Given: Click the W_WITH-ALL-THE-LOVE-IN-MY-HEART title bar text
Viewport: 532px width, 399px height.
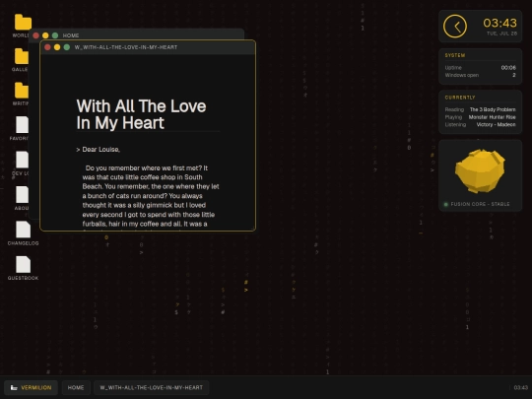Looking at the screenshot, I should 126,47.
